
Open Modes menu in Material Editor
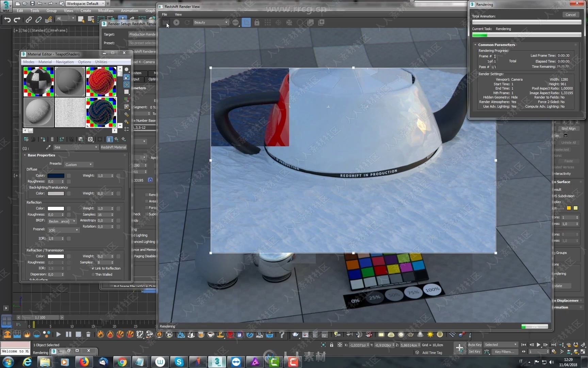point(29,62)
